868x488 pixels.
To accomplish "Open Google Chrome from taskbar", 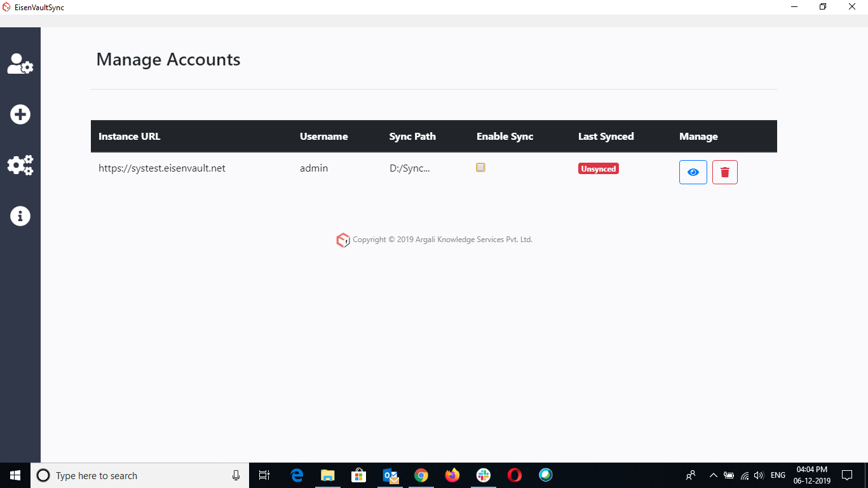I will (421, 475).
